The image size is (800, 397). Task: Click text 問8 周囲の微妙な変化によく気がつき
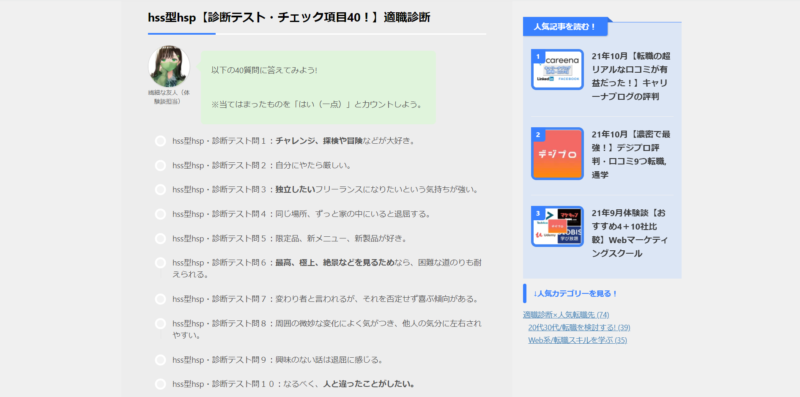pyautogui.click(x=327, y=330)
